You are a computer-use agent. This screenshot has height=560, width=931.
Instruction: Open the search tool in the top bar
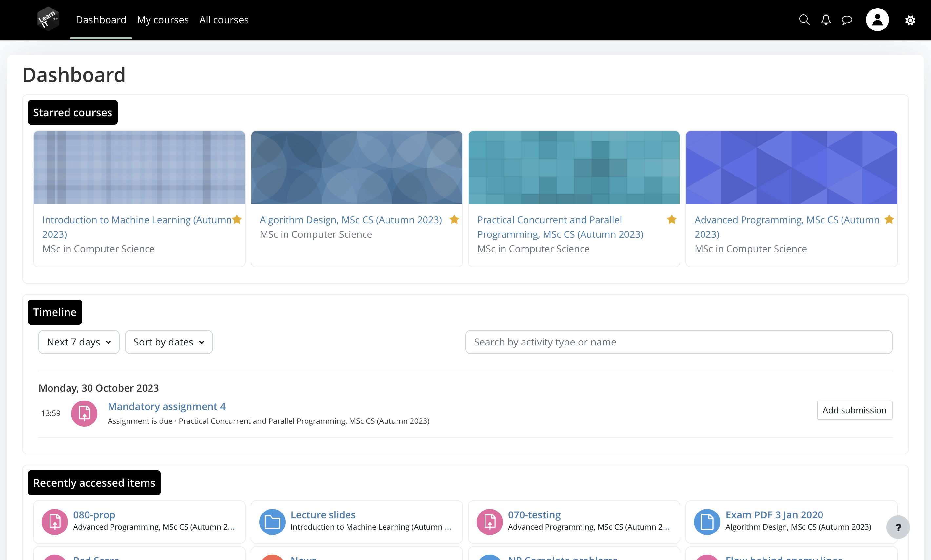pyautogui.click(x=804, y=20)
